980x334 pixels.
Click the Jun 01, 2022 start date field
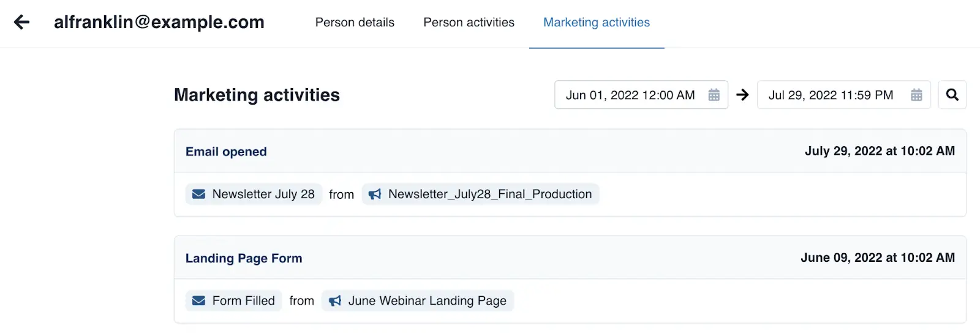(630, 95)
